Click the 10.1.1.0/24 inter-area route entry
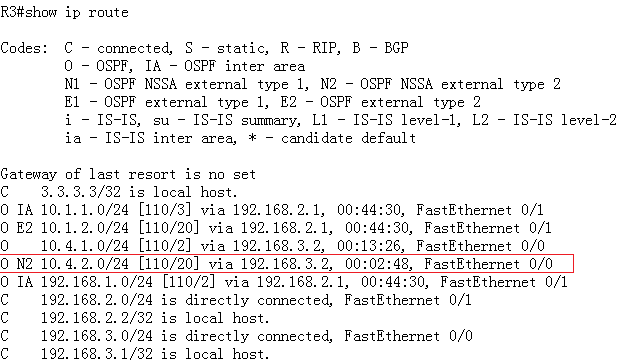Viewport: 637px width, 362px height. [x=272, y=210]
